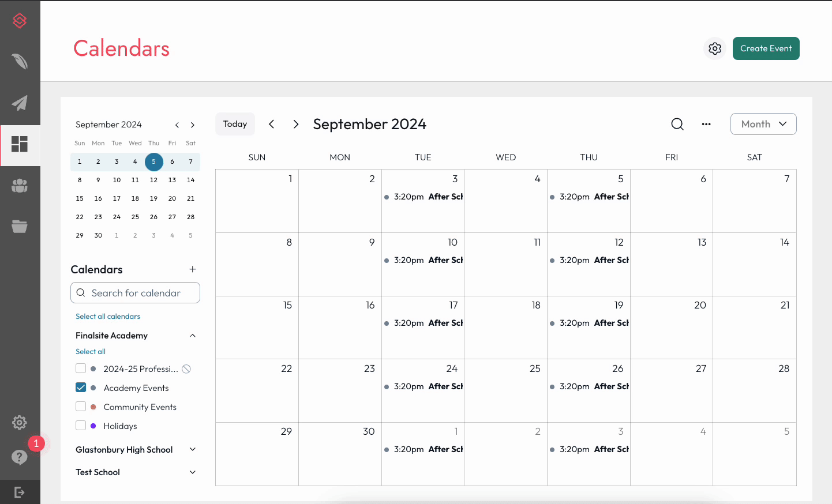Screen dimensions: 832x504
Task: Click the feather icon in sidebar
Action: (x=20, y=62)
